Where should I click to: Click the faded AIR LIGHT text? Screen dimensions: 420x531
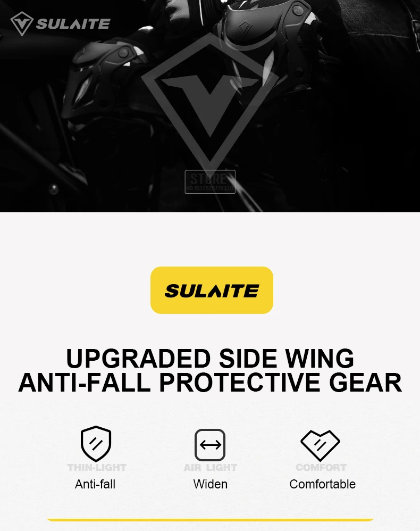(210, 468)
